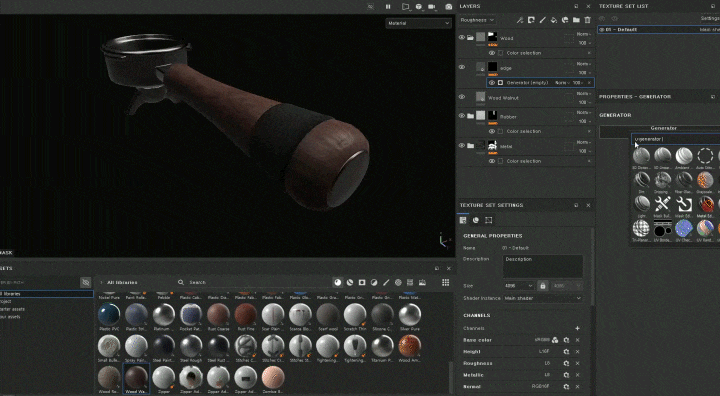Toggle visibility of the Wood Walnut layer
This screenshot has height=396, width=720.
[x=462, y=97]
